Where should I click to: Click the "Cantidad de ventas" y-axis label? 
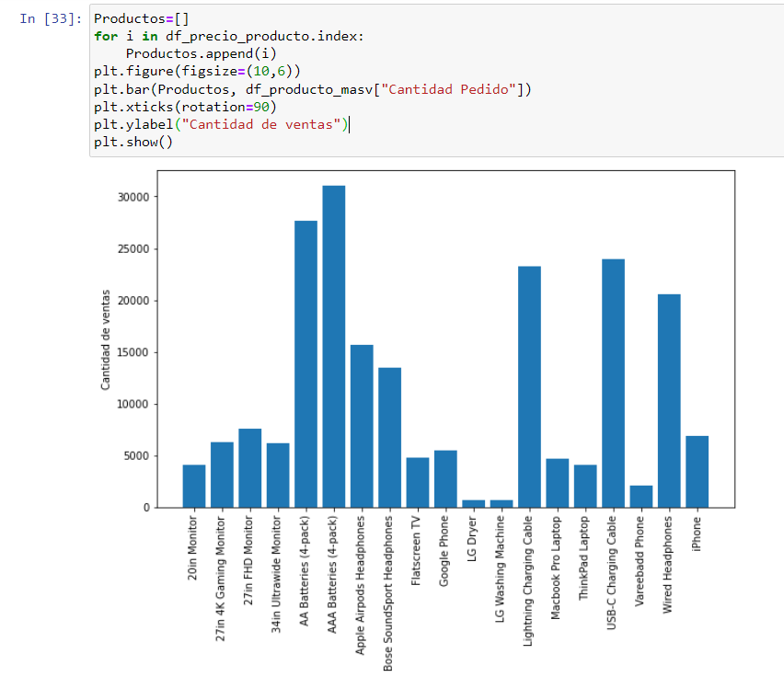106,338
